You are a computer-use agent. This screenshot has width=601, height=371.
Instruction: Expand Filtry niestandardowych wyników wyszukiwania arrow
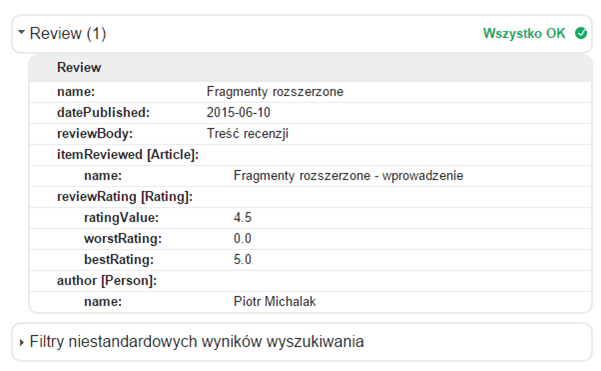tap(21, 342)
